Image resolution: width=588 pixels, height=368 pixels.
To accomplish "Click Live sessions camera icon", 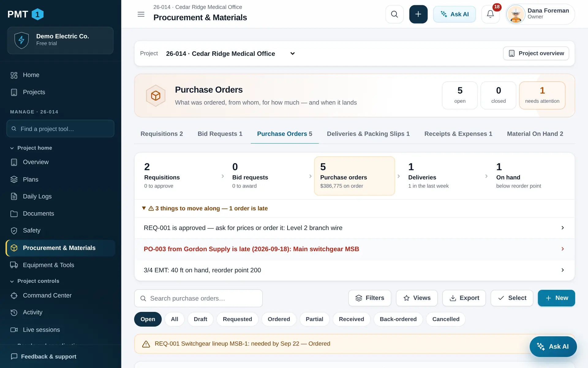I will pos(14,330).
